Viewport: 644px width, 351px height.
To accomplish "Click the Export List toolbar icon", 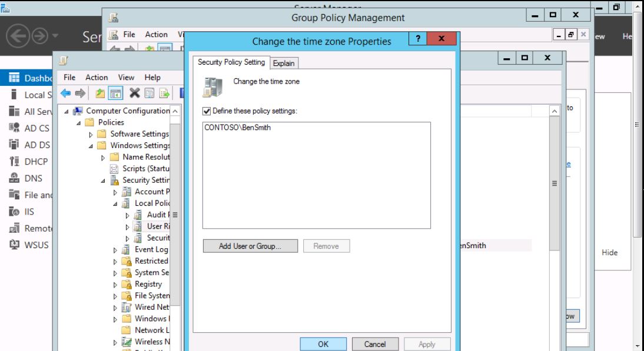I will (164, 93).
